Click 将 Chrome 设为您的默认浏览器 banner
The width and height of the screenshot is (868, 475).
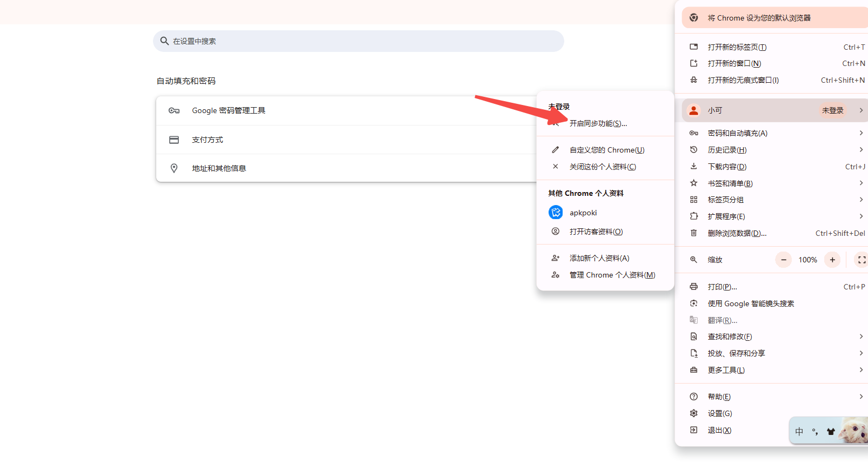[x=774, y=18]
